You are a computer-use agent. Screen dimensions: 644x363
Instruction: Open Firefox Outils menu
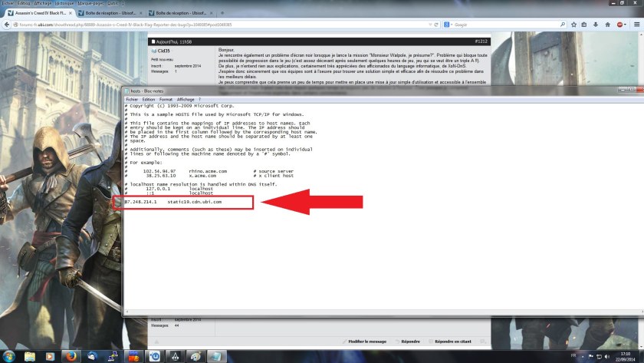[x=113, y=3]
